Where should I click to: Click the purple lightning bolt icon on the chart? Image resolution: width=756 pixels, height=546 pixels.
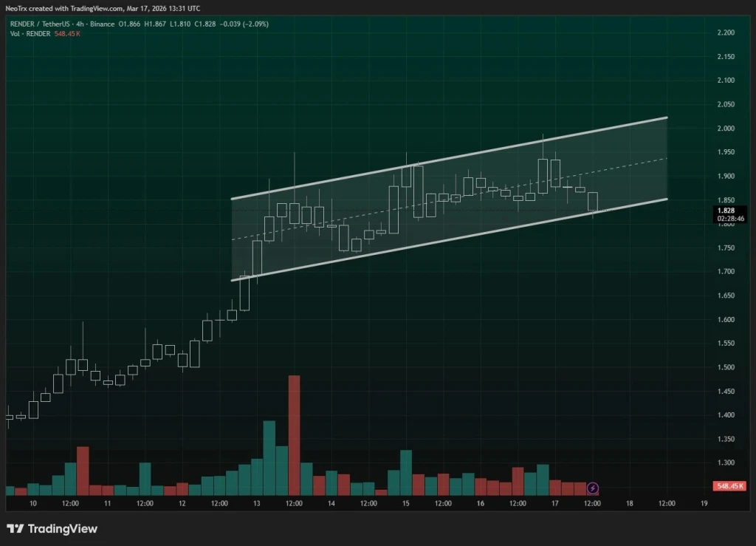coord(593,488)
